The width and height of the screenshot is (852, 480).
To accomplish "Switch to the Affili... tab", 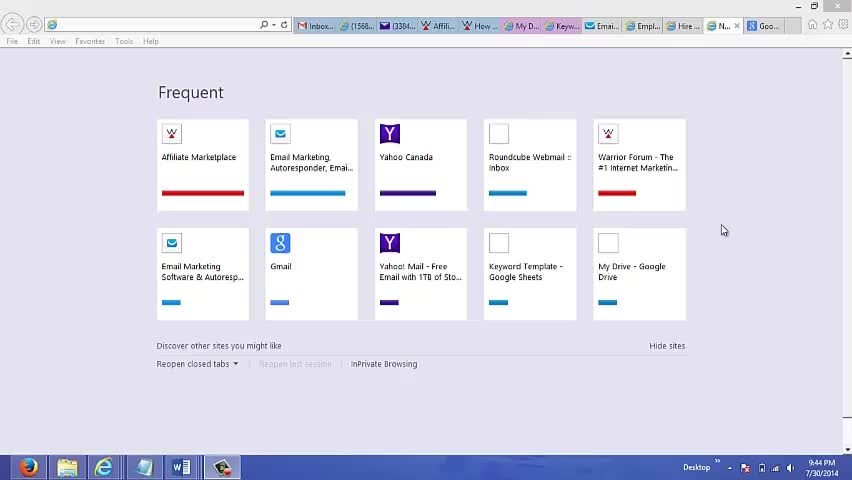I will click(x=438, y=26).
